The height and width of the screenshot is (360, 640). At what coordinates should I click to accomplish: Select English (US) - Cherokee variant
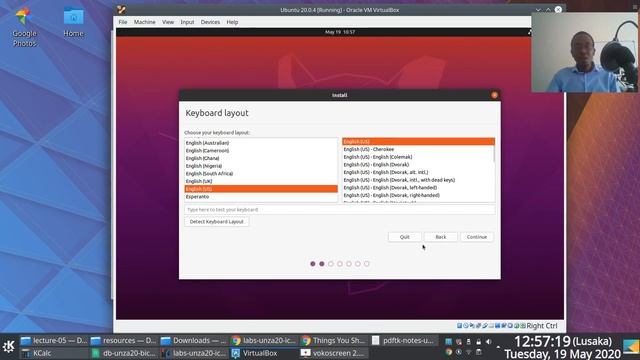click(x=418, y=149)
